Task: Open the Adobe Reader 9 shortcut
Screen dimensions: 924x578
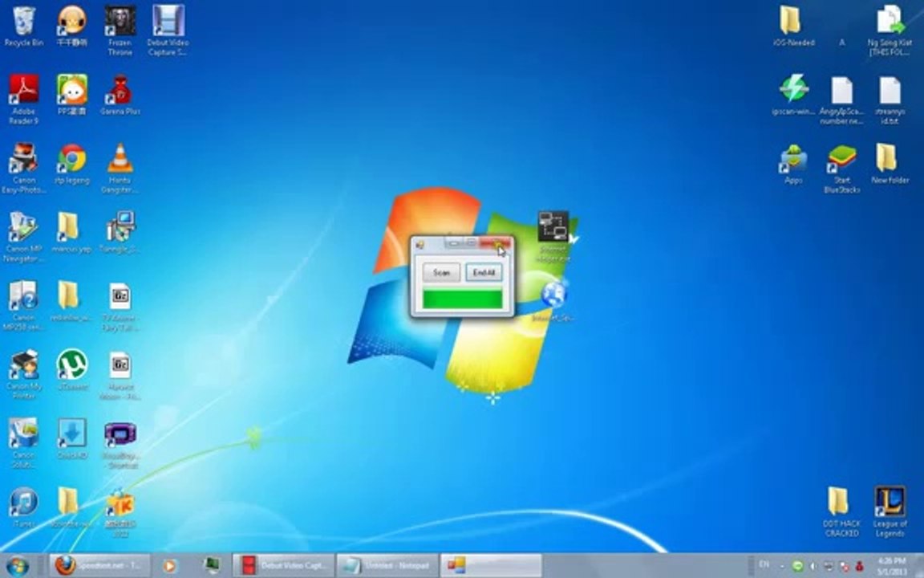Action: pos(23,99)
